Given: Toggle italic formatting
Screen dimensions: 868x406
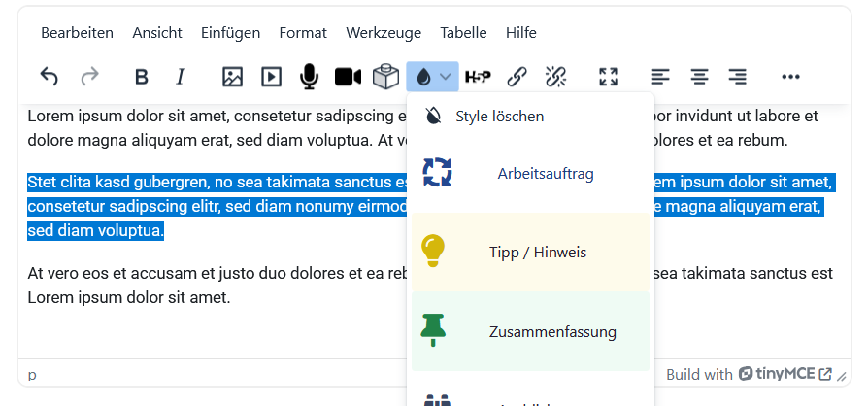Looking at the screenshot, I should pos(180,76).
